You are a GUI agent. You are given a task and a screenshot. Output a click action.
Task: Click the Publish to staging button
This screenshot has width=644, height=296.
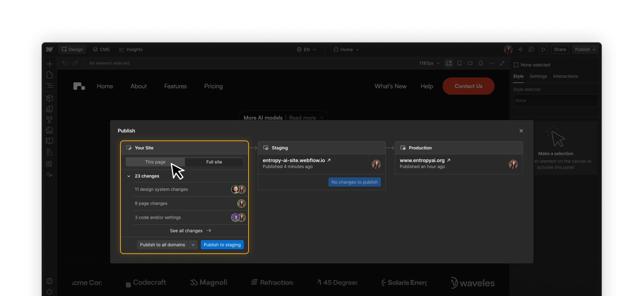(222, 245)
